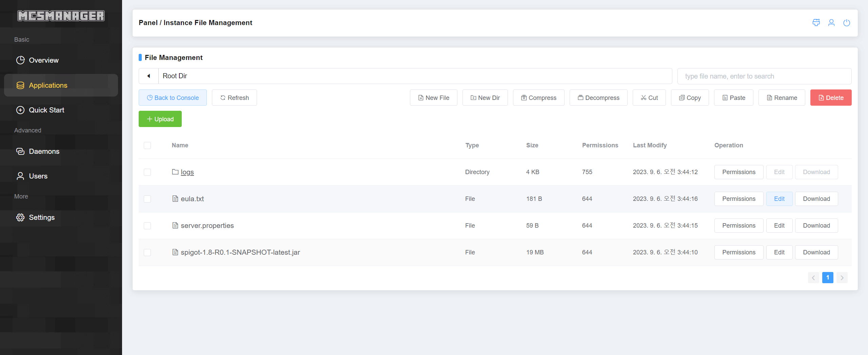Check the logs row checkbox

pyautogui.click(x=147, y=172)
